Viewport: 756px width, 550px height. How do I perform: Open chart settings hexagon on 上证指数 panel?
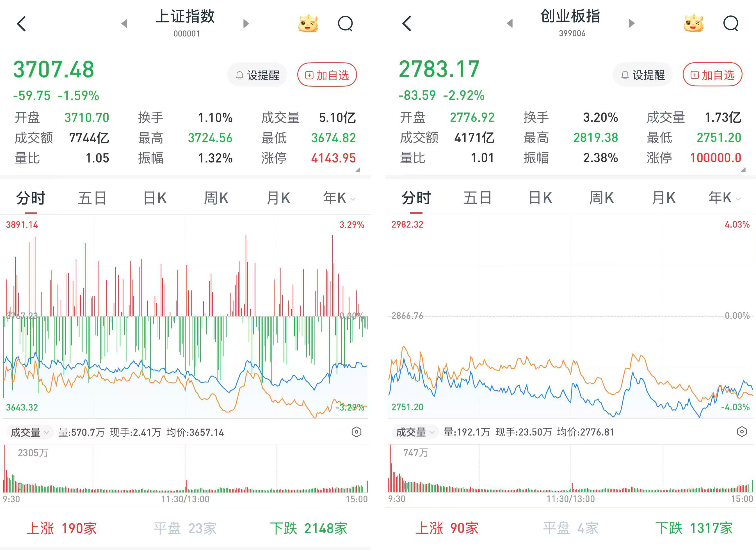tap(356, 432)
